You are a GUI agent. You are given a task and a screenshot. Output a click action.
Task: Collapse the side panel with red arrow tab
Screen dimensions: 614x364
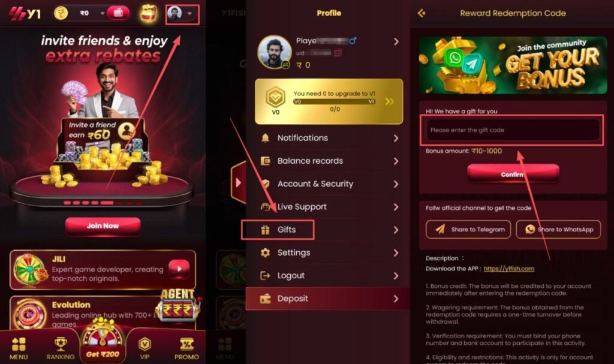click(238, 182)
